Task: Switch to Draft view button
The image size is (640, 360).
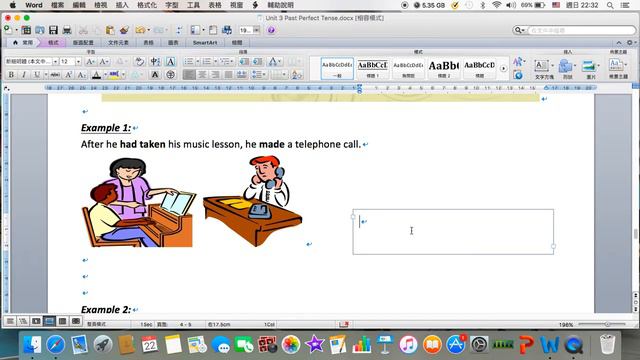Action: [10, 321]
